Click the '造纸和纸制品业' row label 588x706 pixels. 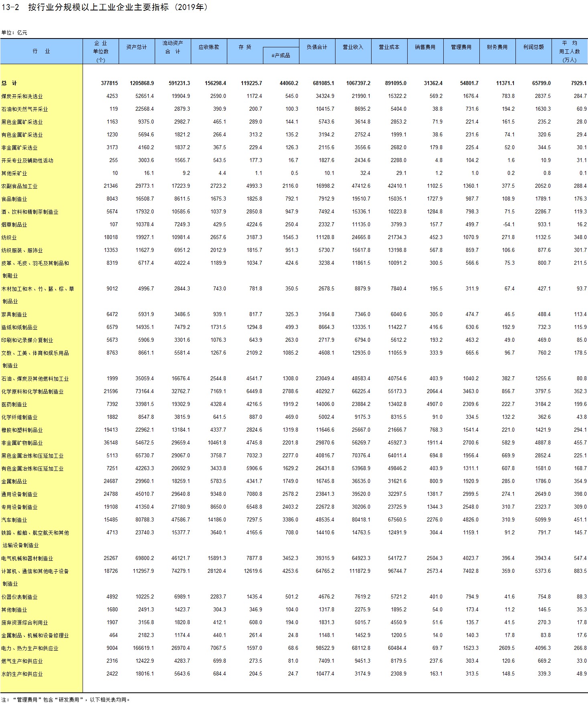coord(19,327)
